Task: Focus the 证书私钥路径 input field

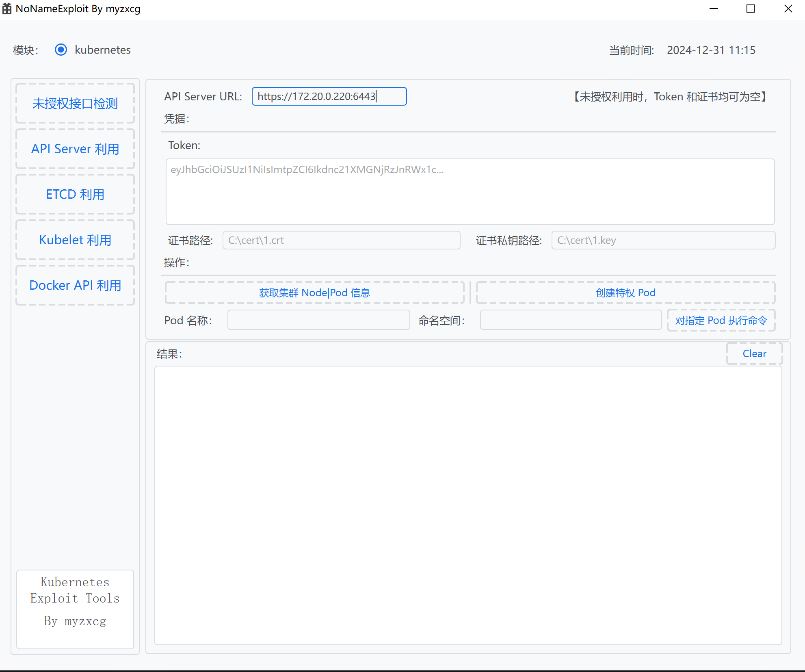Action: click(x=663, y=240)
